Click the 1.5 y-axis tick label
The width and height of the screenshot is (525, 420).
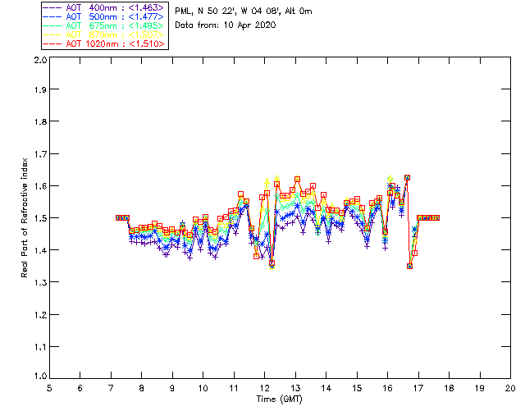(40, 218)
